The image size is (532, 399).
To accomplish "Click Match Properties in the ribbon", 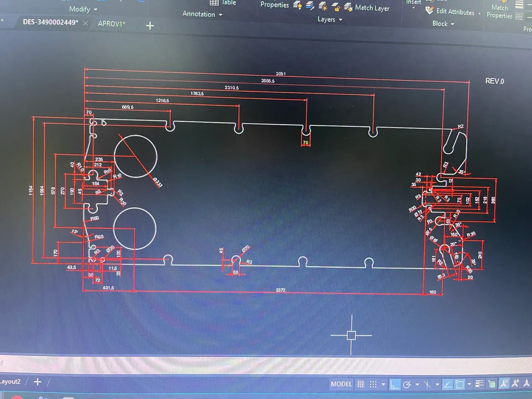I will point(500,12).
